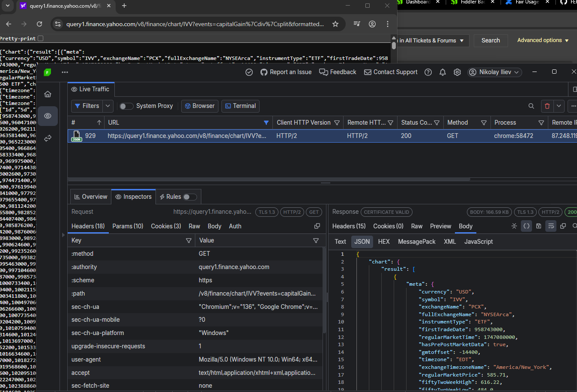Click the search icon in the traffic toolbar
This screenshot has height=392, width=577.
tap(531, 106)
